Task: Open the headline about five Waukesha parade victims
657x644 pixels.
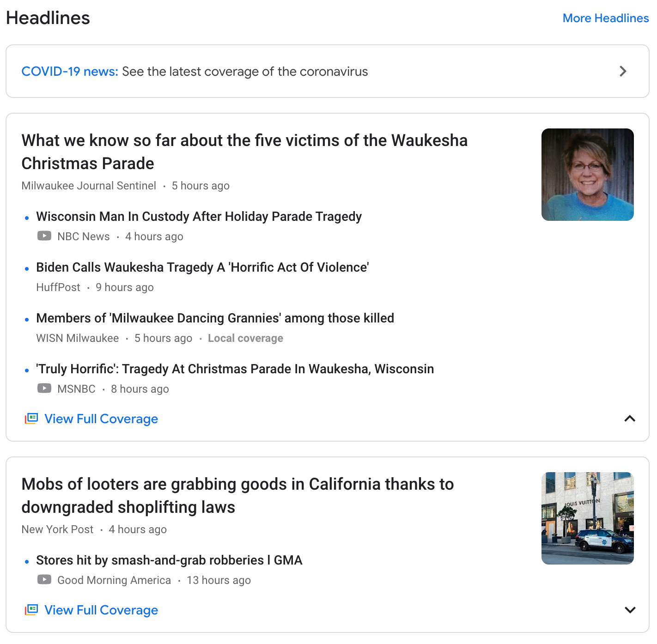Action: (x=244, y=152)
